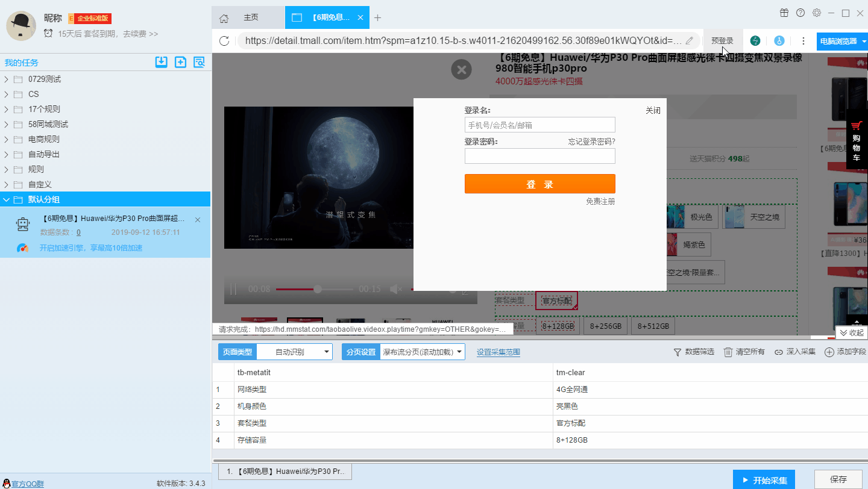
Task: Click the 清空所有 trash icon
Action: [x=728, y=352]
